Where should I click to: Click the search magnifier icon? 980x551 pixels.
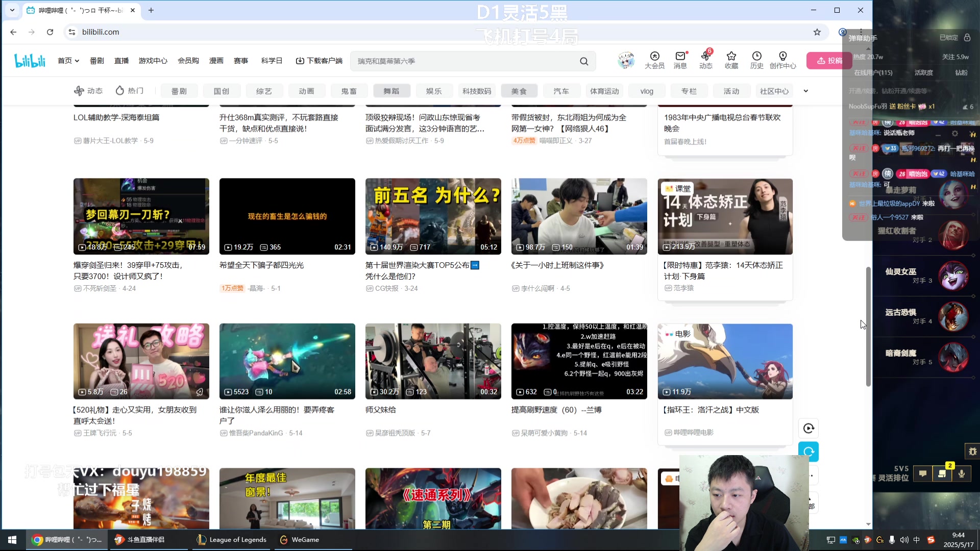coord(584,61)
